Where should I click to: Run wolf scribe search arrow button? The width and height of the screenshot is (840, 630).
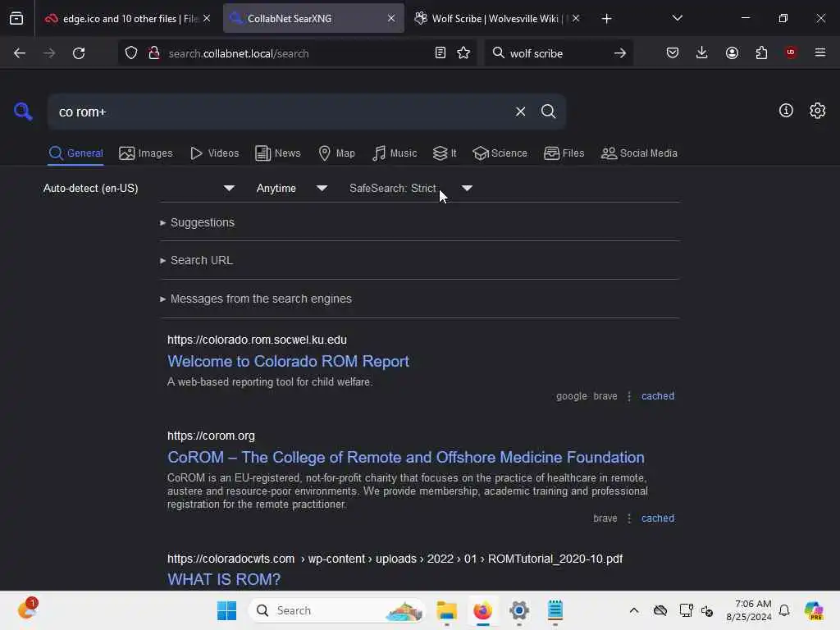click(x=620, y=53)
